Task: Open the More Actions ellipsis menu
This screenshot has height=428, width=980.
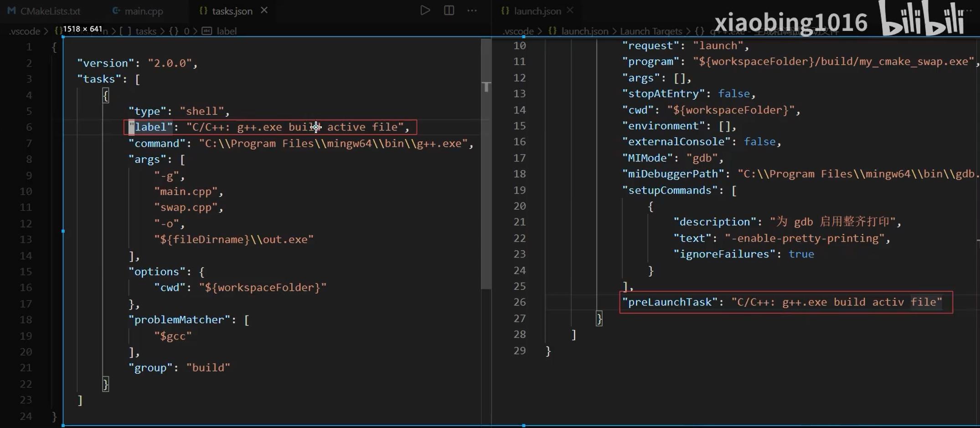Action: pyautogui.click(x=472, y=10)
